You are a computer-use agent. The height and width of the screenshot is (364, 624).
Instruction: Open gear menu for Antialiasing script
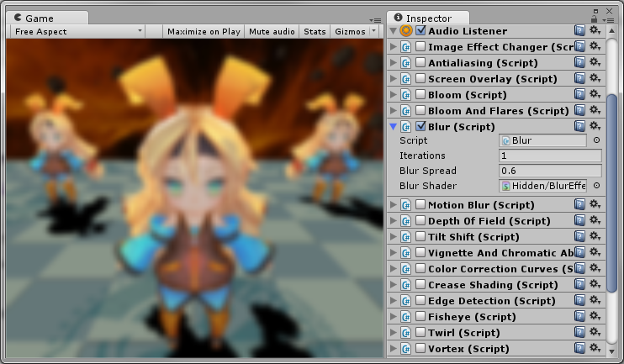point(595,62)
